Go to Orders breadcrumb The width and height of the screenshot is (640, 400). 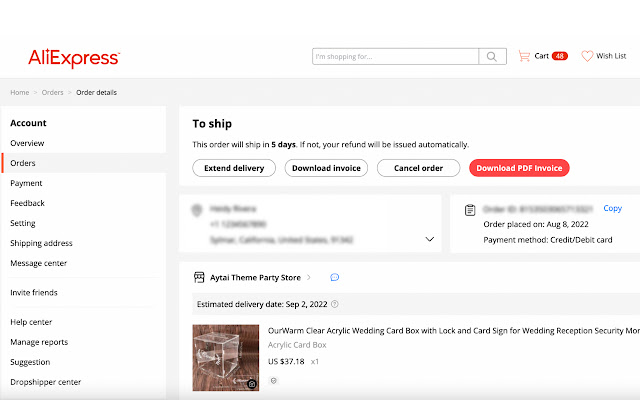tap(52, 93)
